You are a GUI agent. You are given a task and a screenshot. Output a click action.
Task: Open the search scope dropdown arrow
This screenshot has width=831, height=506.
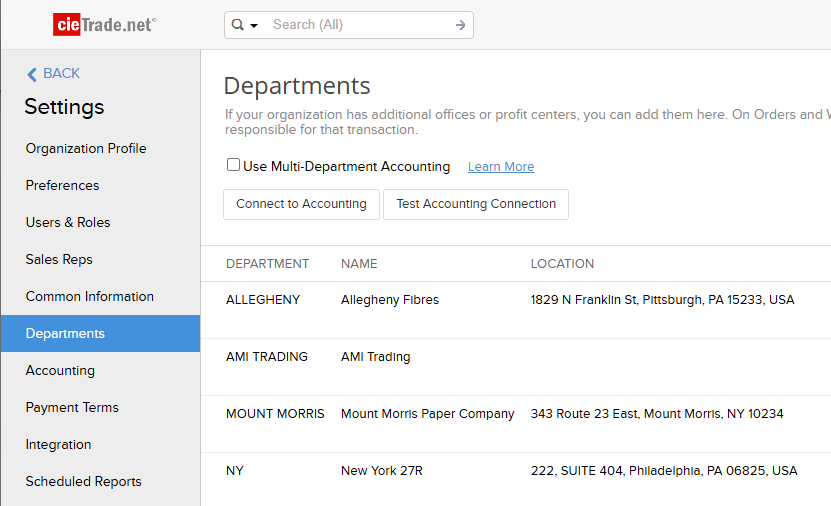click(254, 25)
